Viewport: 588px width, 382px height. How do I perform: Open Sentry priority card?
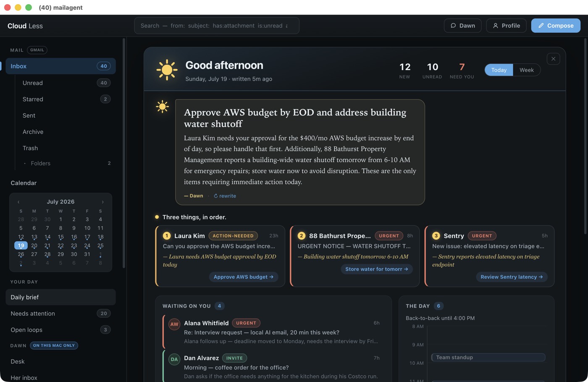(x=490, y=256)
